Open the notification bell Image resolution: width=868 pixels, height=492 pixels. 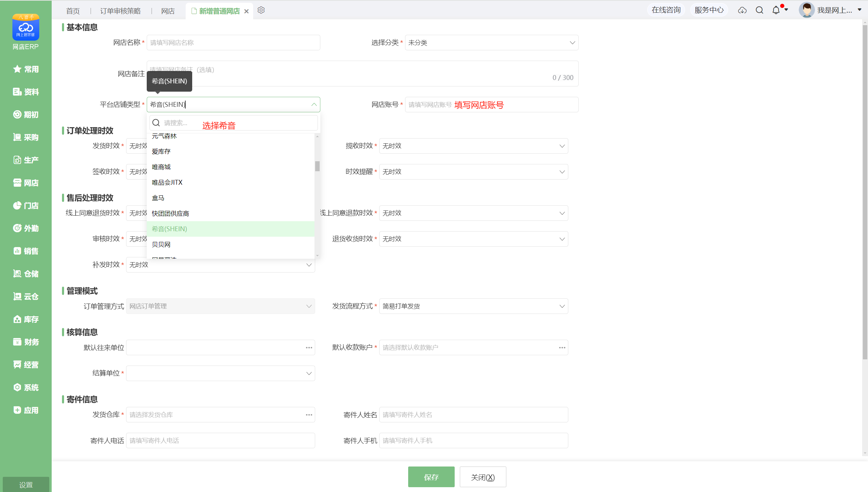[x=776, y=10]
